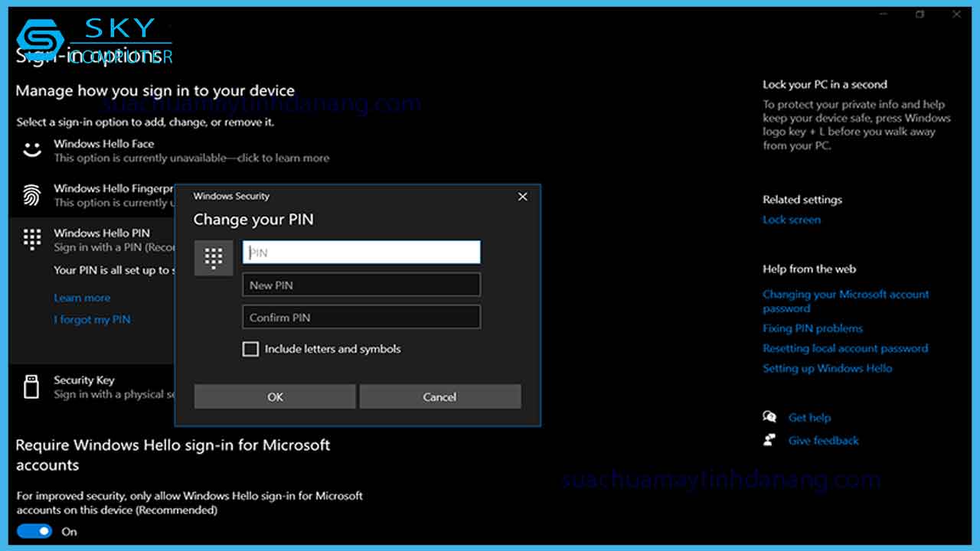Click the Windows Hello PIN keypad icon
Image resolution: width=980 pixels, height=551 pixels.
(31, 240)
